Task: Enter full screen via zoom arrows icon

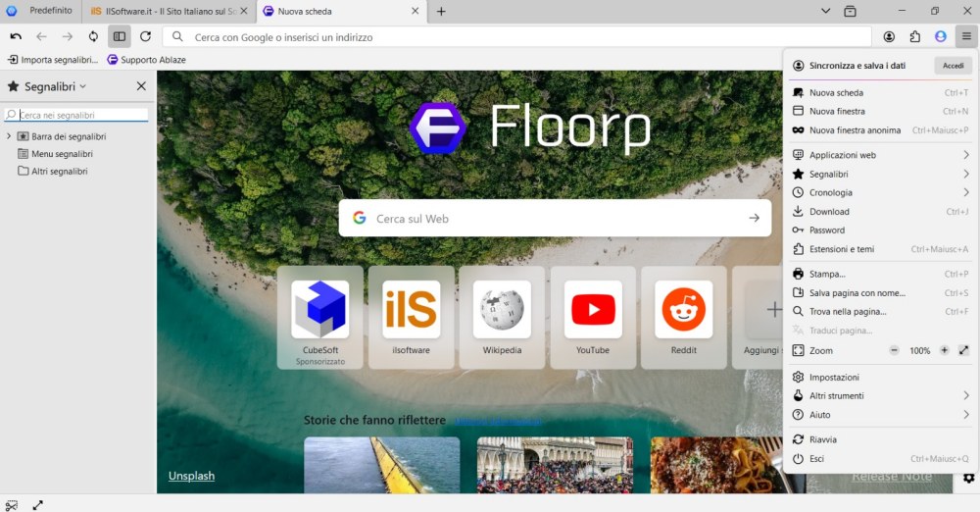Action: (963, 350)
